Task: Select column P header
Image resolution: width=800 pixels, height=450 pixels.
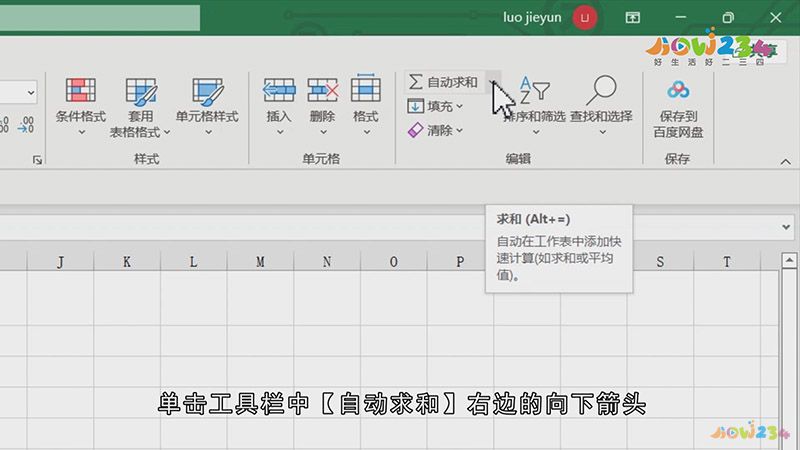Action: [x=460, y=262]
